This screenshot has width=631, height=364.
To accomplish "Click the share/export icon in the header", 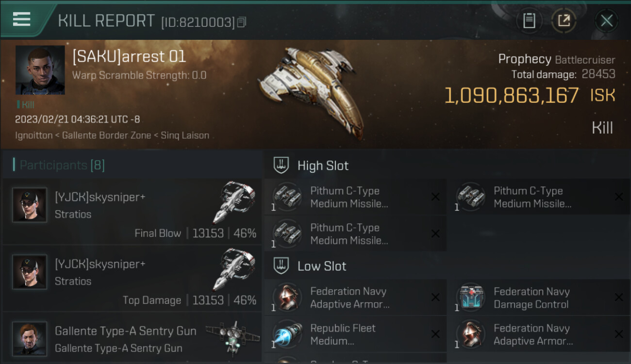I will point(564,21).
